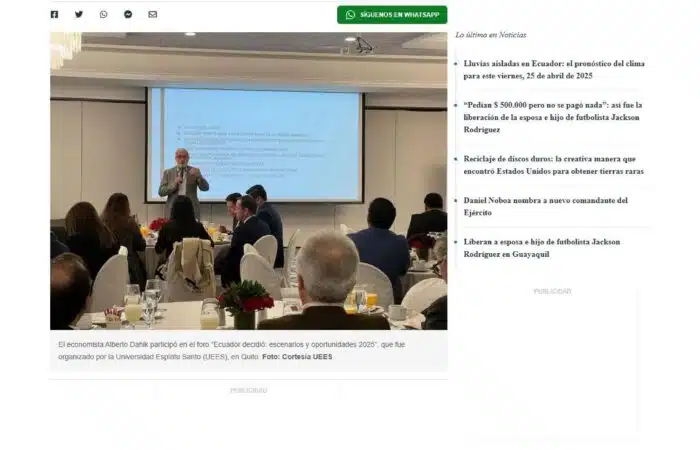
Task: Click the Lo último en Noticias heading
Action: tap(491, 35)
